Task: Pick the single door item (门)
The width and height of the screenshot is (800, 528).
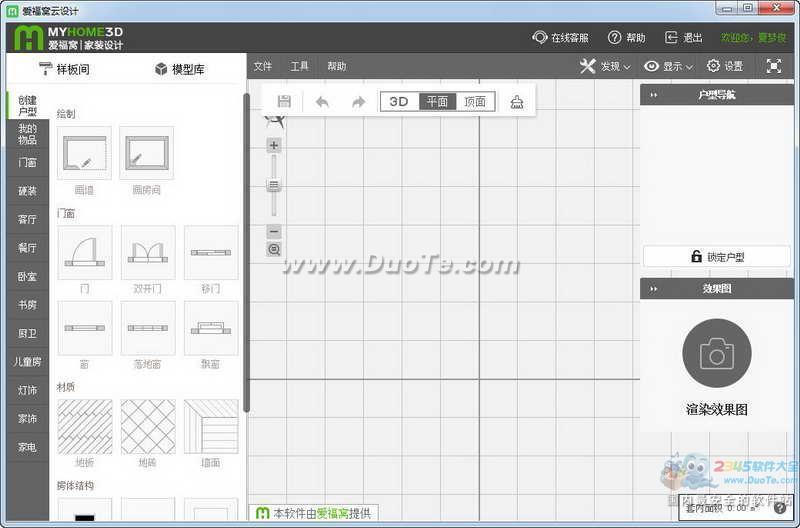Action: pyautogui.click(x=85, y=253)
